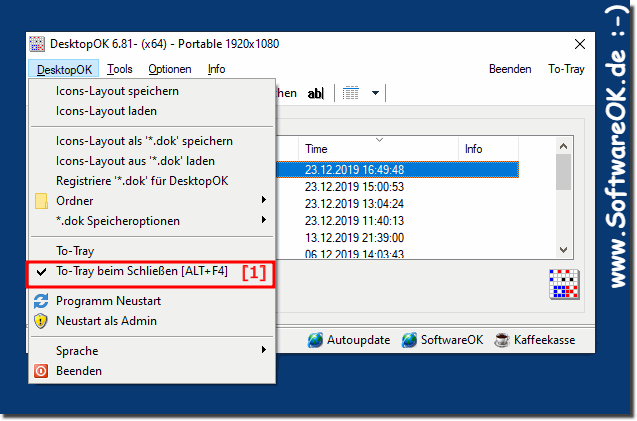Click the abl rename toolbar icon
This screenshot has width=637, height=421.
pos(316,93)
